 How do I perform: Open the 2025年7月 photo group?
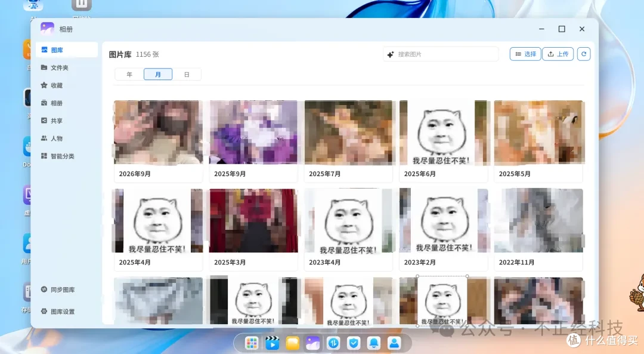[x=348, y=141]
